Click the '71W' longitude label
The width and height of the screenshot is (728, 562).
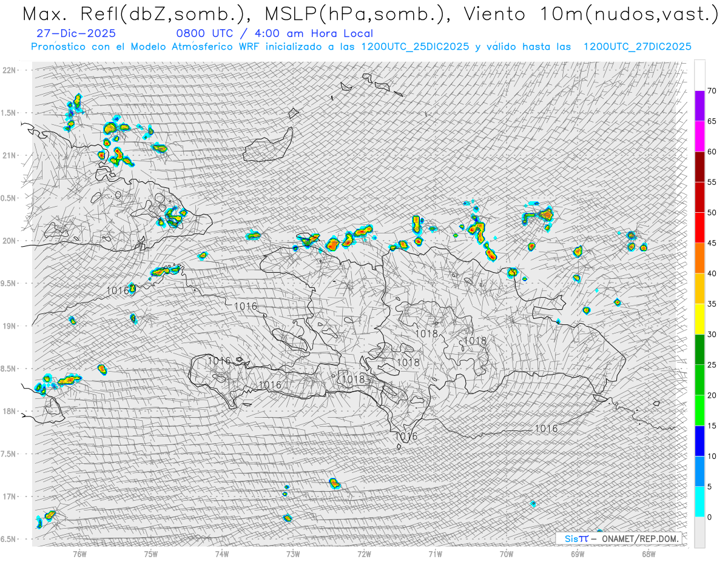[x=435, y=553]
